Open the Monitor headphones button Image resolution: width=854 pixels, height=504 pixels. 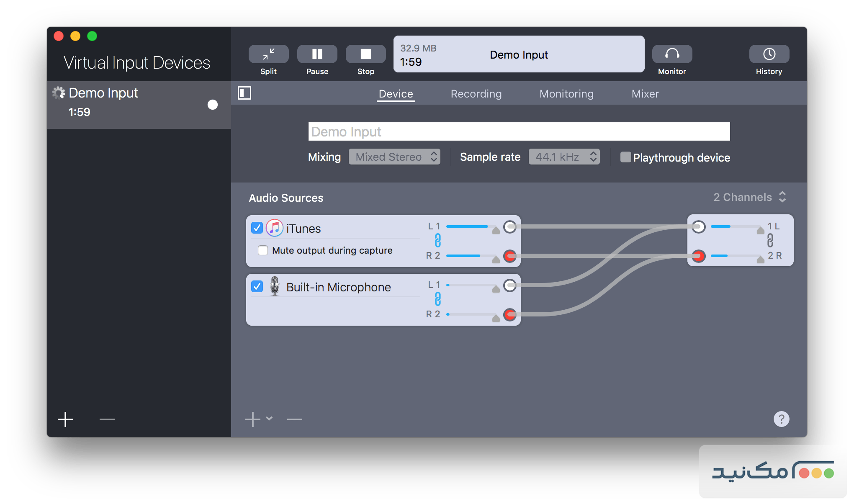pos(672,54)
